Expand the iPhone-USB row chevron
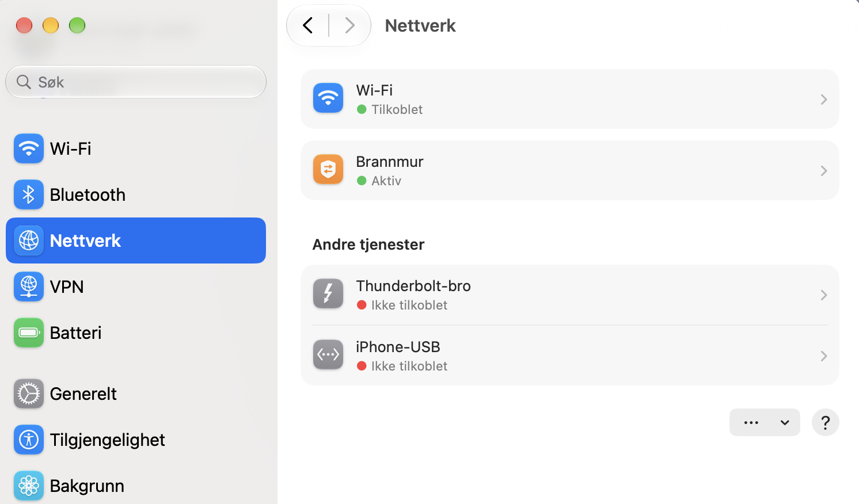 tap(824, 356)
